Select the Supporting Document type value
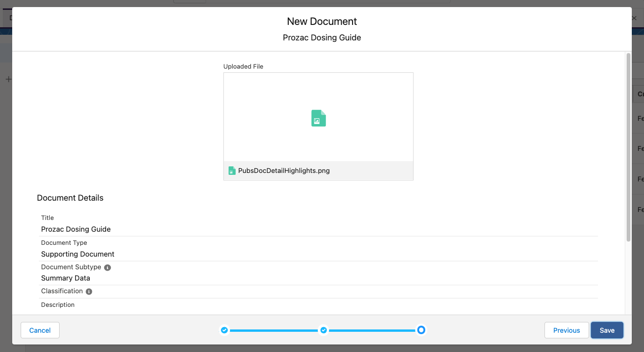The height and width of the screenshot is (352, 644). point(78,254)
